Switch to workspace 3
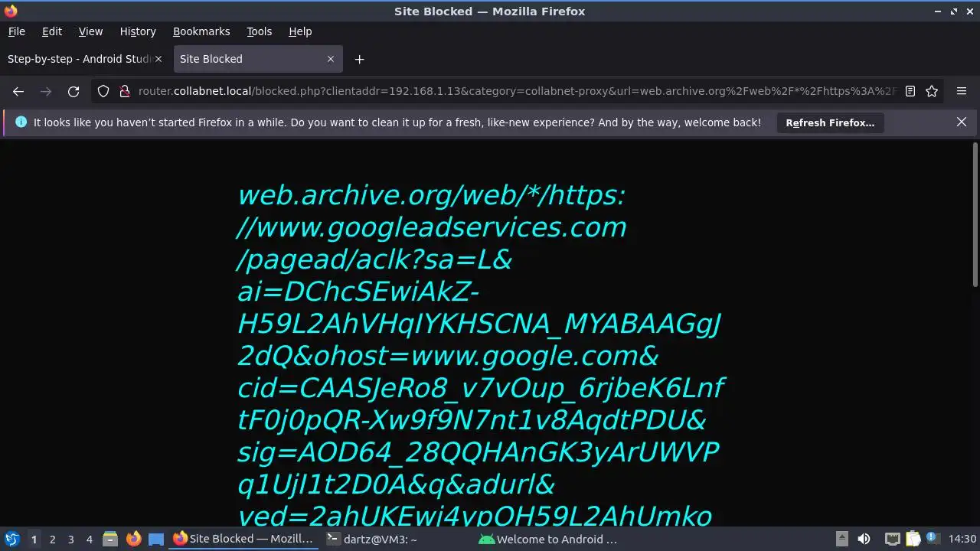The height and width of the screenshot is (551, 980). (x=70, y=539)
